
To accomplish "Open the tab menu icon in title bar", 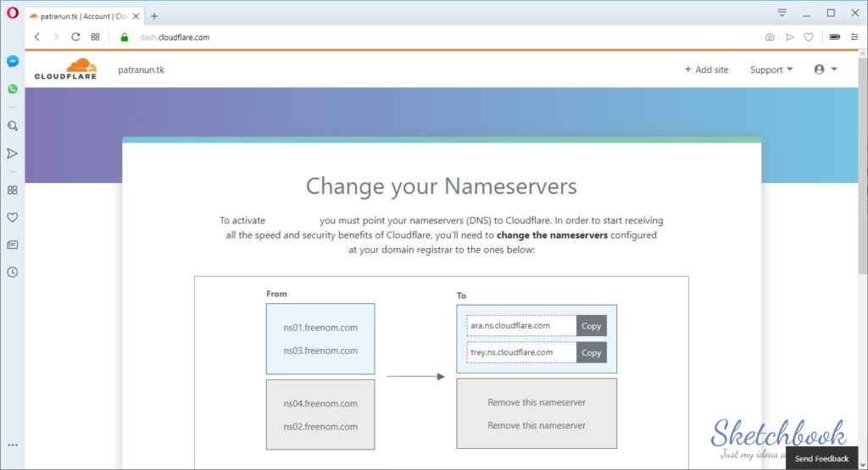I will 782,13.
